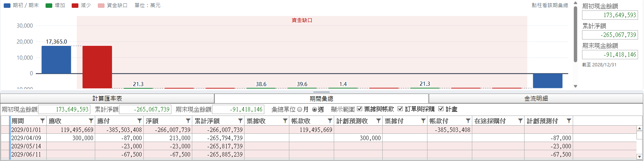Click the 累計淨額 field in summary bar
Screen dimensions: 644x161
coord(145,110)
